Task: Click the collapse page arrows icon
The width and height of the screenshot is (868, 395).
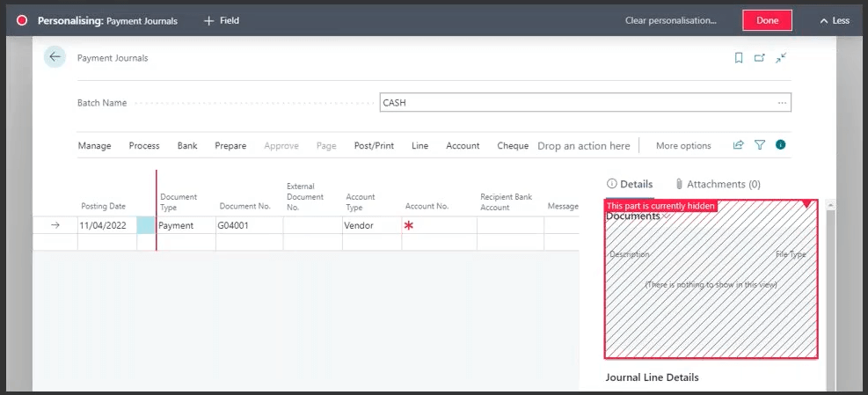Action: 781,58
